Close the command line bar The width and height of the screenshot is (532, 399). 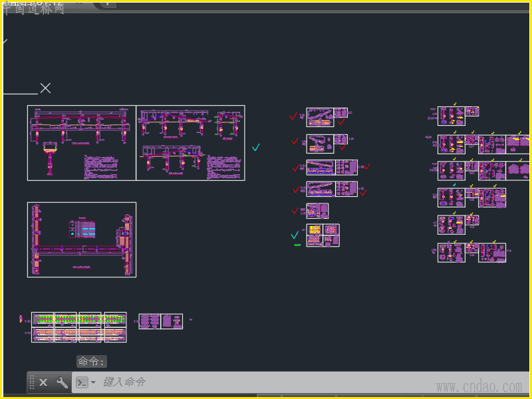coord(43,382)
